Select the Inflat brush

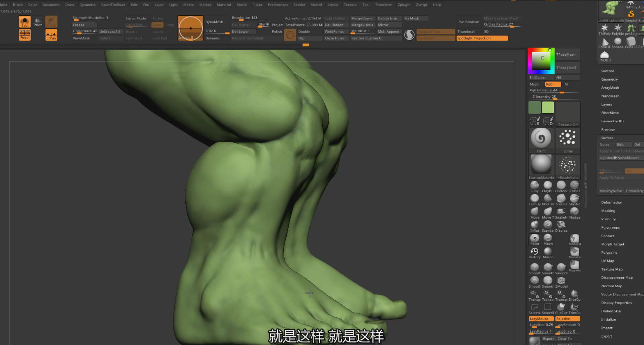pos(535,226)
